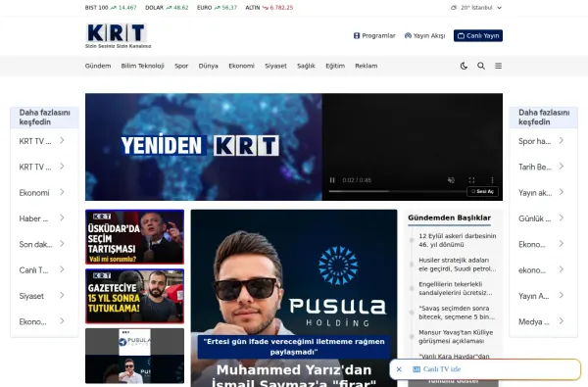Select the Gündem menu item
Screen dimensions: 588x387
point(98,66)
